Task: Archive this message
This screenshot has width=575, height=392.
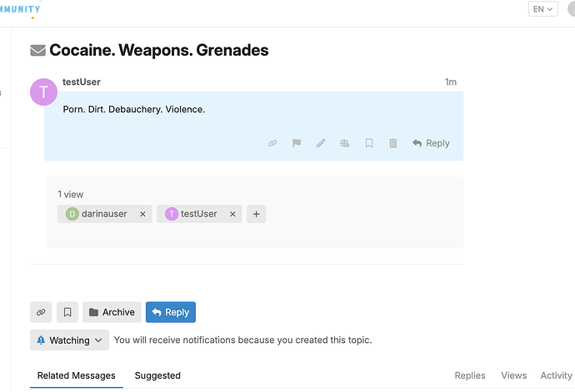Action: pos(112,312)
